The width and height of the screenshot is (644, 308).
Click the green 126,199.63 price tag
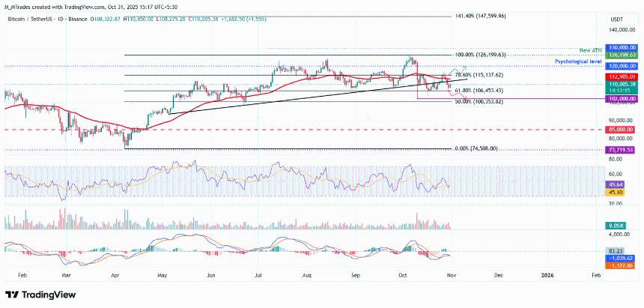click(622, 55)
